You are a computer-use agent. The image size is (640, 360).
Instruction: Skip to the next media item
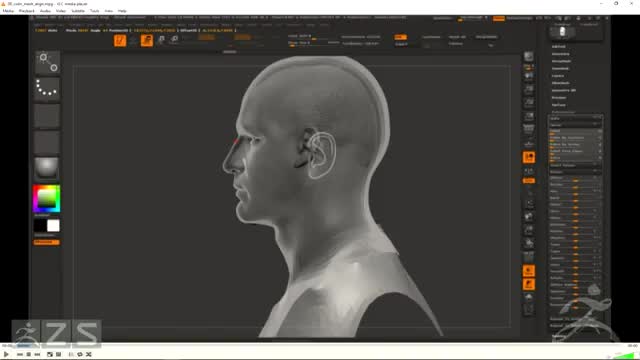point(37,354)
